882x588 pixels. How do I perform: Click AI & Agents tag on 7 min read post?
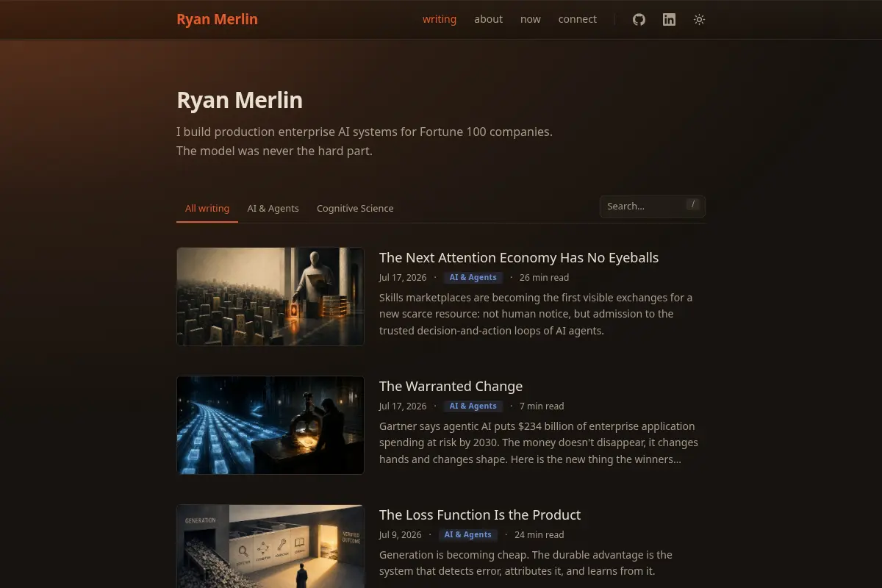[x=473, y=406]
